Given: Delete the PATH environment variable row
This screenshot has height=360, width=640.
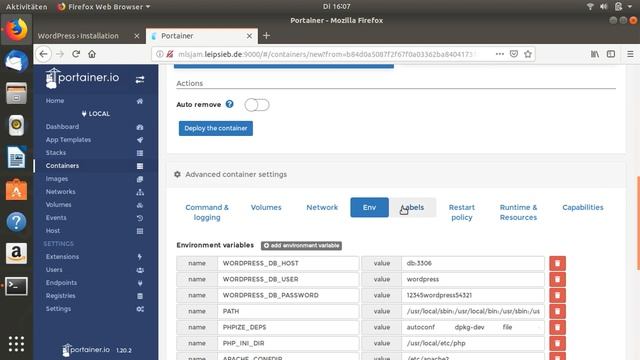Looking at the screenshot, I should click(557, 311).
